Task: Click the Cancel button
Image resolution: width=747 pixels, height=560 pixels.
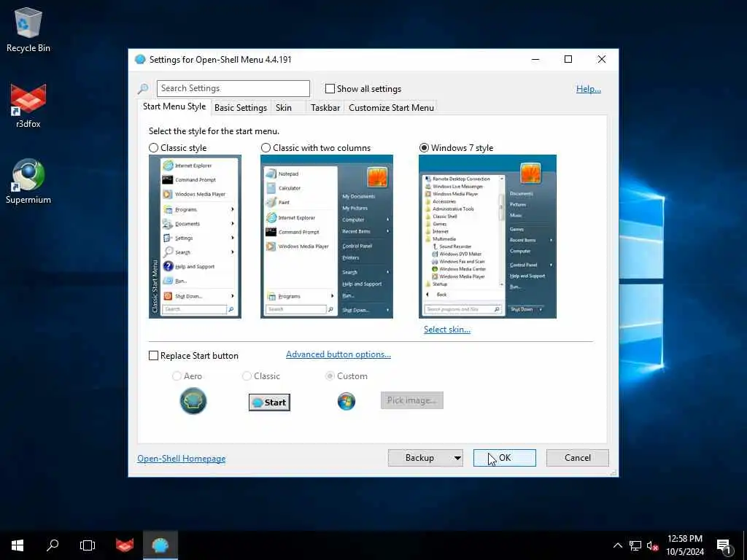Action: pos(578,458)
